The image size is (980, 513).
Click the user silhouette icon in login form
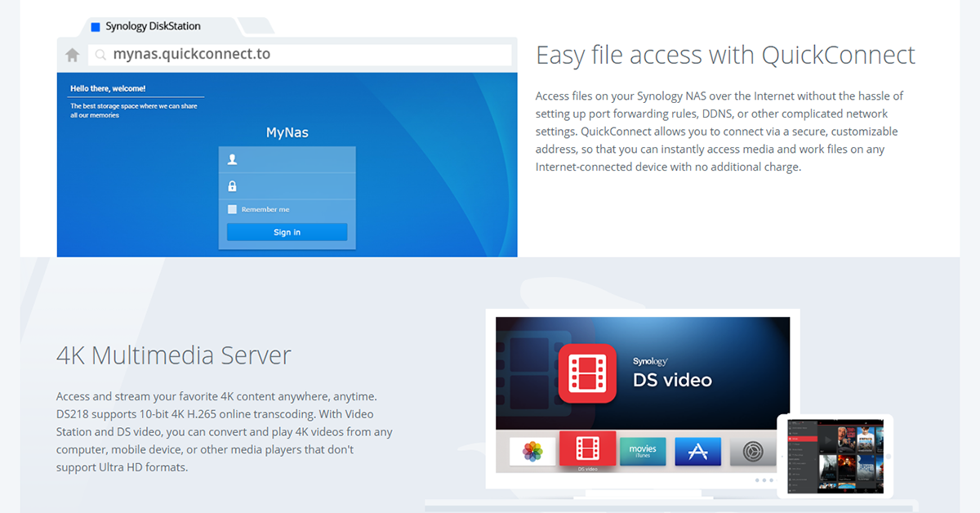point(233,159)
